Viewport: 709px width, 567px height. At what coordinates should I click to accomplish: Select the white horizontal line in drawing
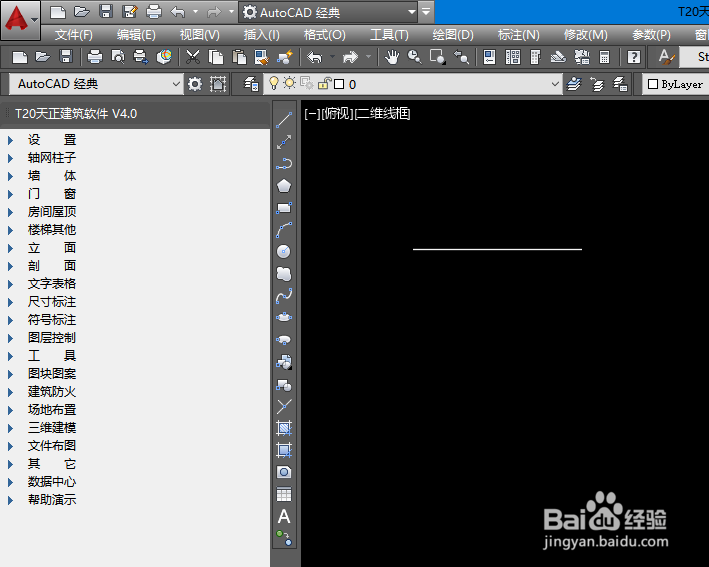click(497, 249)
